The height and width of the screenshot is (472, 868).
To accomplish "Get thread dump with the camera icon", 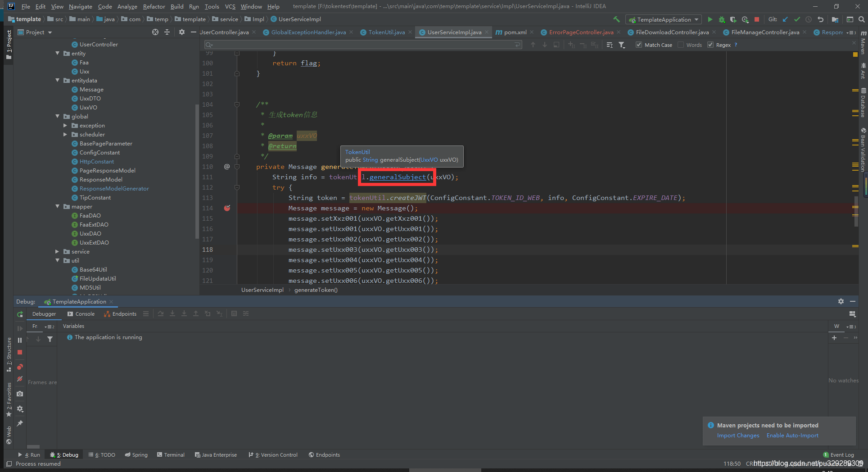I will pyautogui.click(x=20, y=394).
